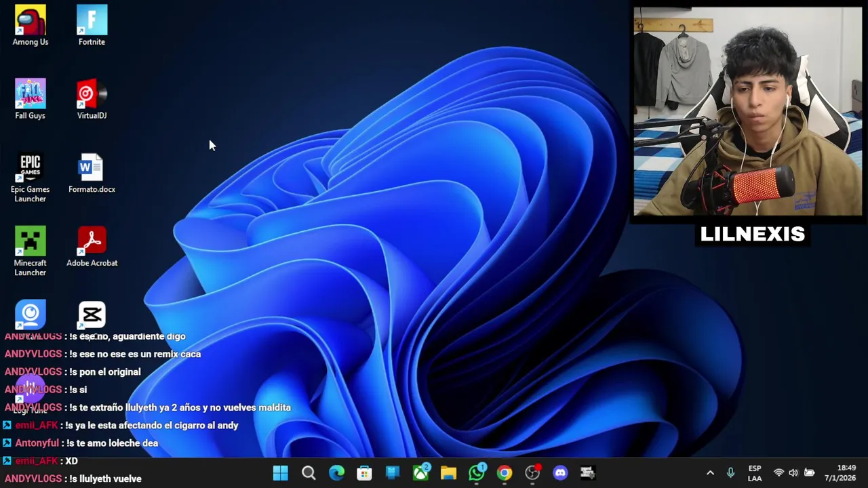This screenshot has width=868, height=488.
Task: Click the LILNEXIS webcam feed
Action: pyautogui.click(x=747, y=112)
